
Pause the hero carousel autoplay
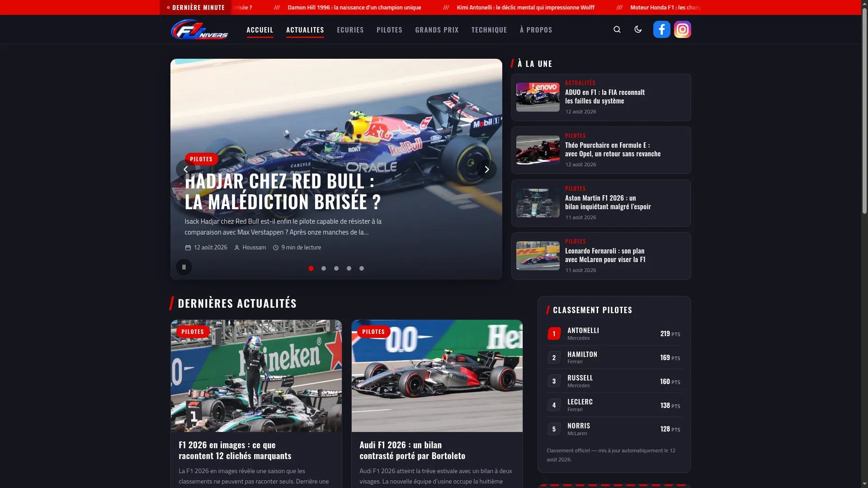click(184, 267)
